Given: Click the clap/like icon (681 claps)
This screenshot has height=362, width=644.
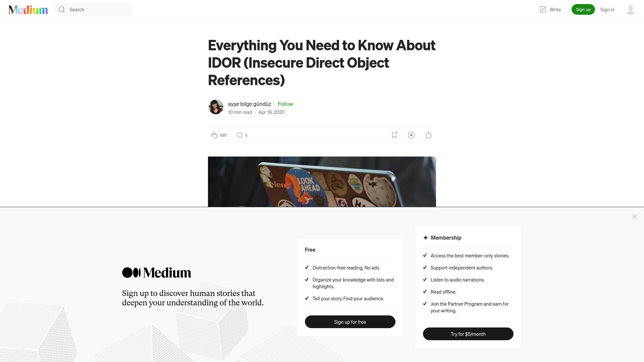Looking at the screenshot, I should coord(215,135).
